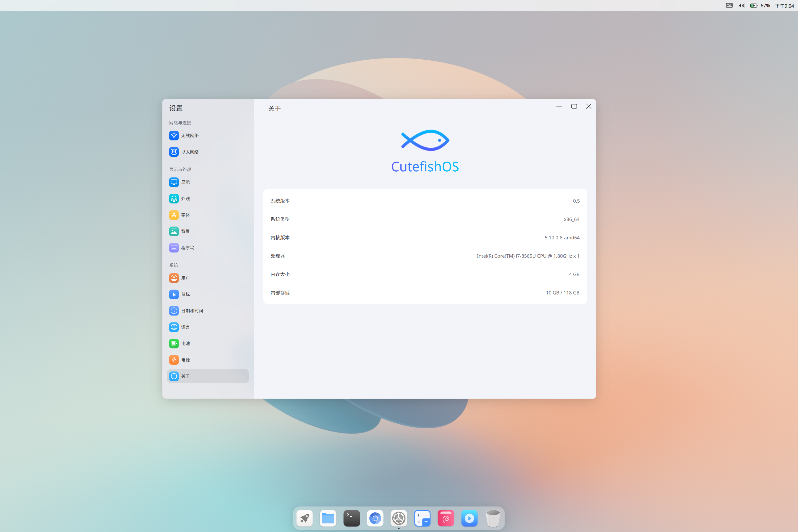The height and width of the screenshot is (532, 798).
Task: Open Display (显示) settings page
Action: (x=185, y=182)
